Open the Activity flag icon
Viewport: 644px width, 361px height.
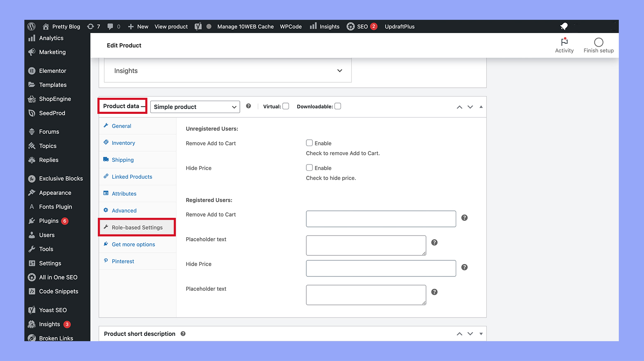(564, 42)
